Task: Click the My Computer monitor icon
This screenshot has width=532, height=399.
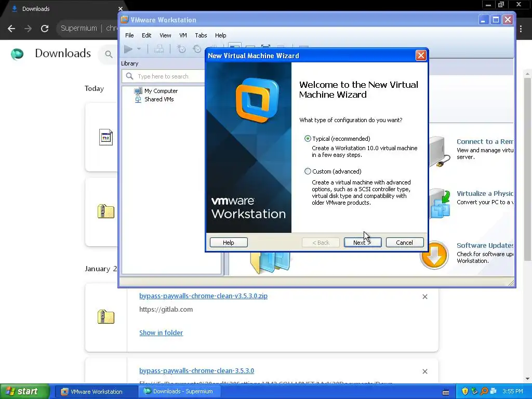Action: coord(138,91)
